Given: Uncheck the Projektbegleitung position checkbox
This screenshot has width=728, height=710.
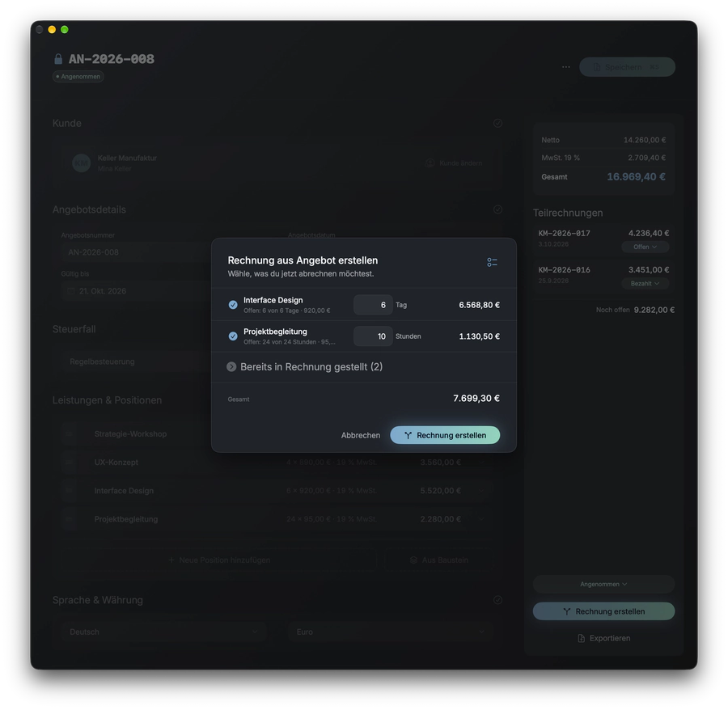Looking at the screenshot, I should pyautogui.click(x=233, y=336).
